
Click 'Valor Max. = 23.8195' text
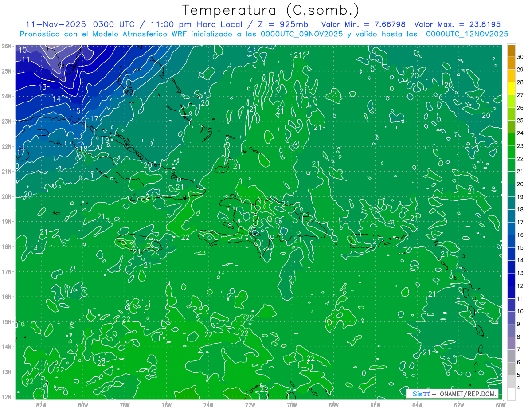(457, 25)
